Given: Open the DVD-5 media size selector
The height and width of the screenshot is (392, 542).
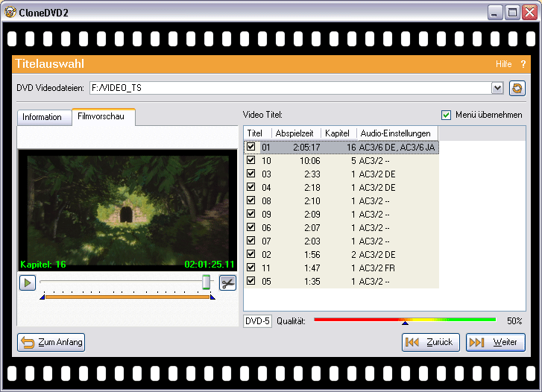Looking at the screenshot, I should pos(257,321).
